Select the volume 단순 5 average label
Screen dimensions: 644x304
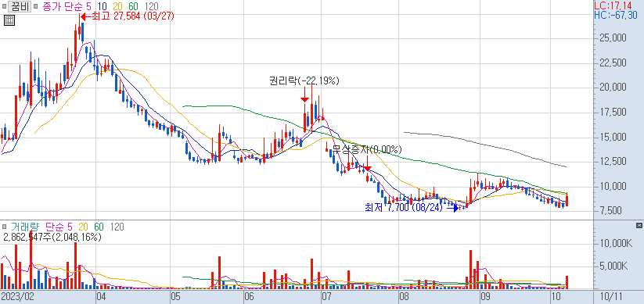click(59, 227)
